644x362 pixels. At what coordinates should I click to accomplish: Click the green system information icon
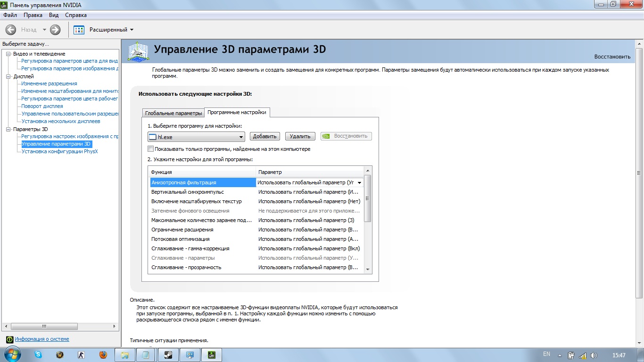(9, 339)
